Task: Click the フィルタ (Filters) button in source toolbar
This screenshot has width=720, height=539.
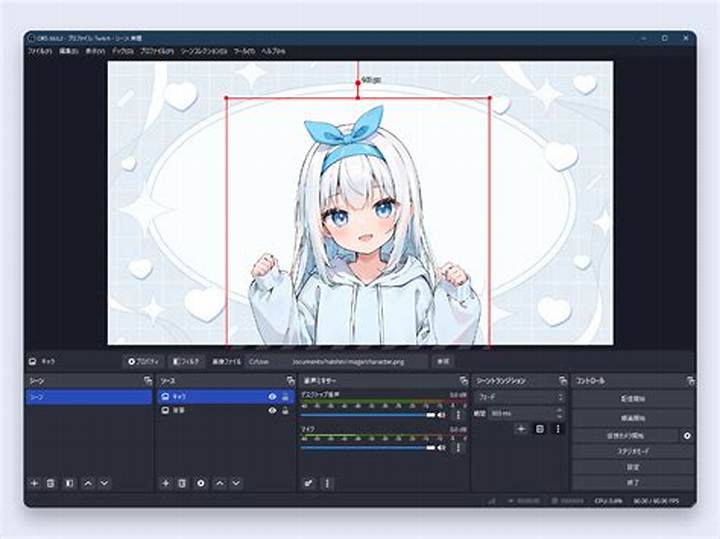Action: point(186,362)
